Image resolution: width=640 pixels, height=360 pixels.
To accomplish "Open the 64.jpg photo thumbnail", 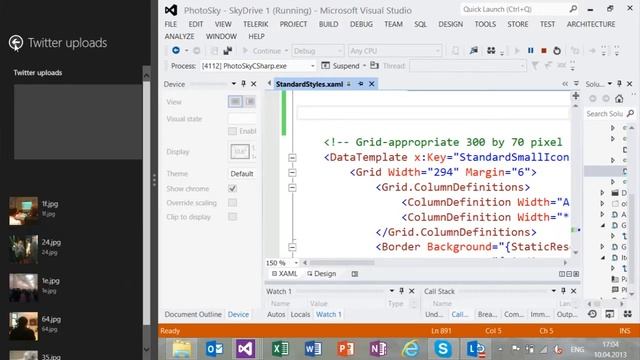I will pyautogui.click(x=23, y=326).
